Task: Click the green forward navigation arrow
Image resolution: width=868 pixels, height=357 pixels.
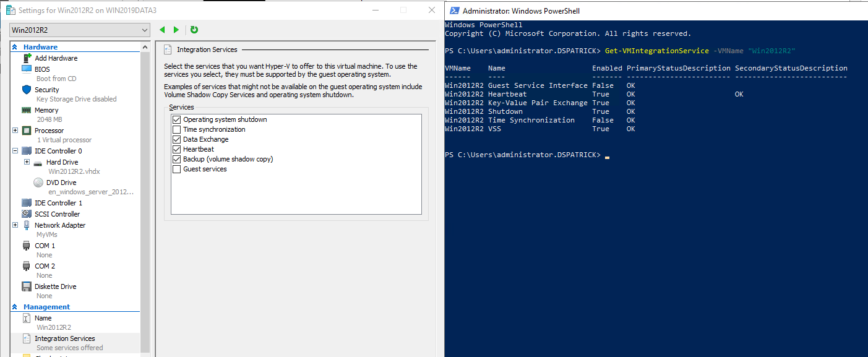Action: [x=176, y=30]
